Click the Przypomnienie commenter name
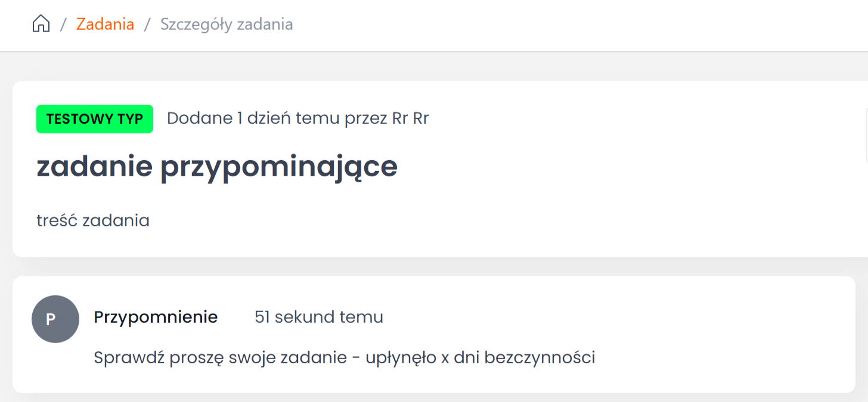Image resolution: width=868 pixels, height=402 pixels. pos(156,317)
